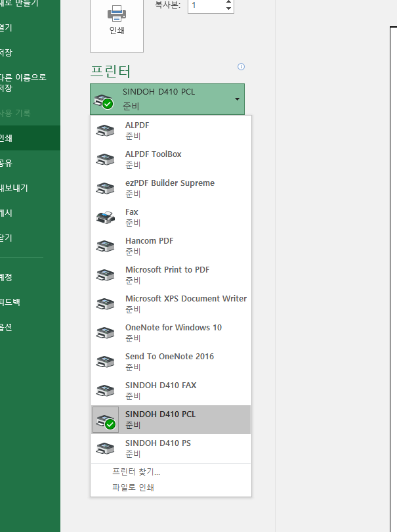Decrease the copies count with down arrow

[229, 9]
